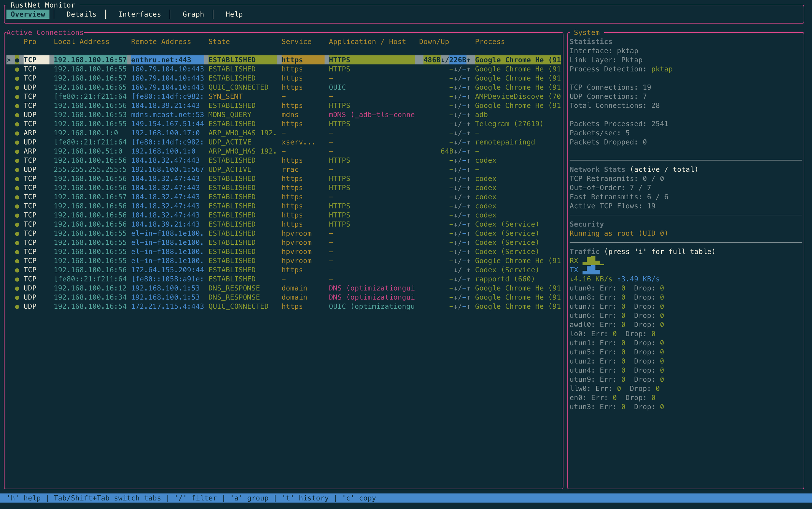Select the 172.217.115.4:443 QUIC connection row
Screen dimensions: 812x509
coord(284,306)
